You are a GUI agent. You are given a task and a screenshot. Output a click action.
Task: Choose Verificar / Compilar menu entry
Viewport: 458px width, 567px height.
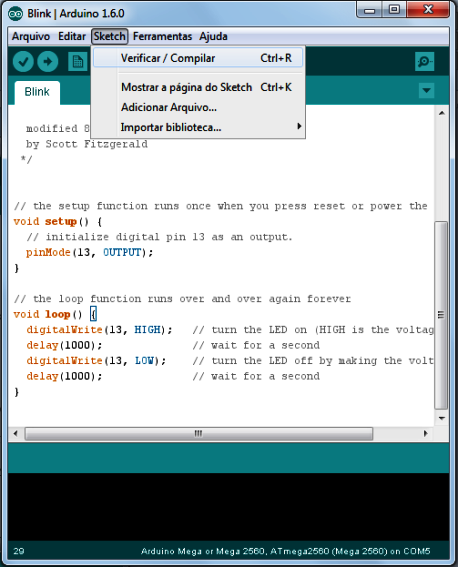[x=198, y=58]
